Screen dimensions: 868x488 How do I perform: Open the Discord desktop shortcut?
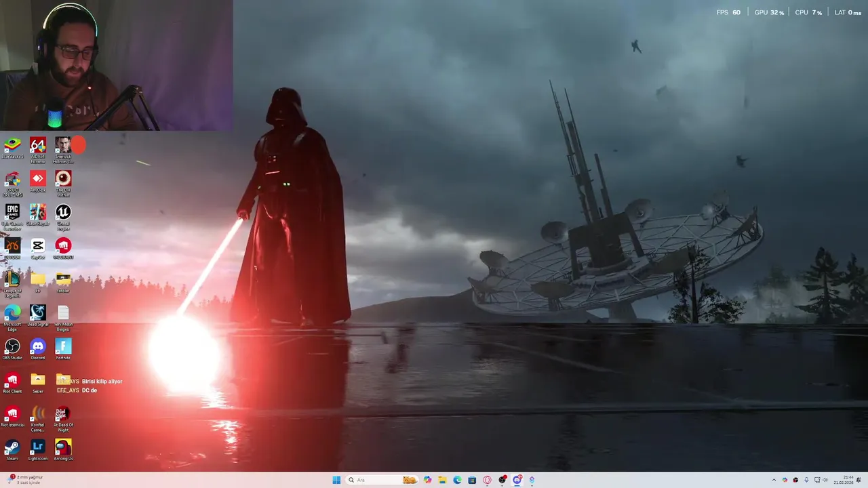(x=38, y=349)
